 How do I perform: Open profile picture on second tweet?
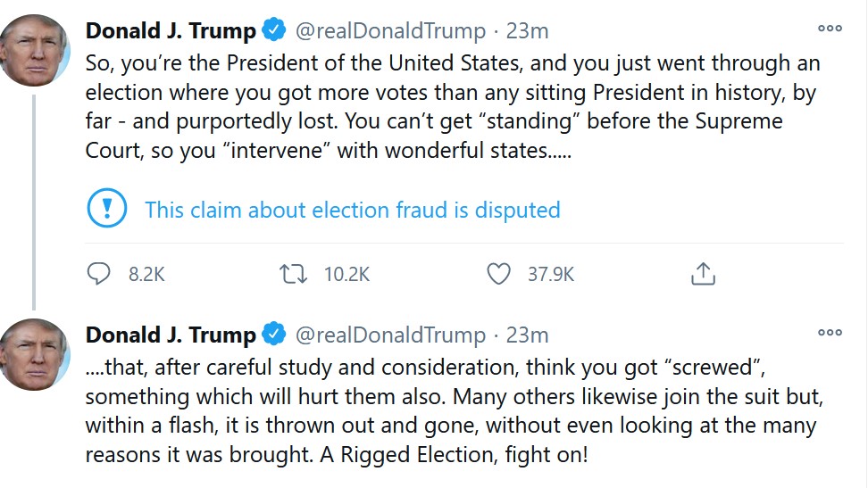click(35, 354)
